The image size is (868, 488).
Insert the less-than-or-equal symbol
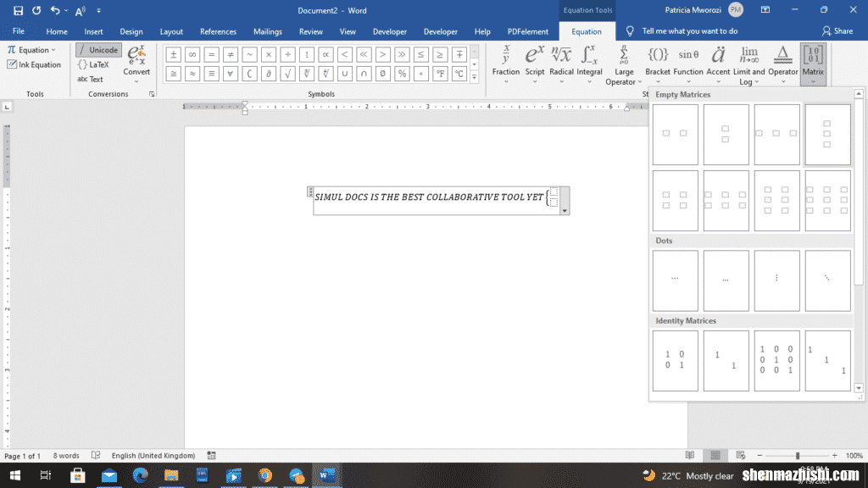coord(420,54)
